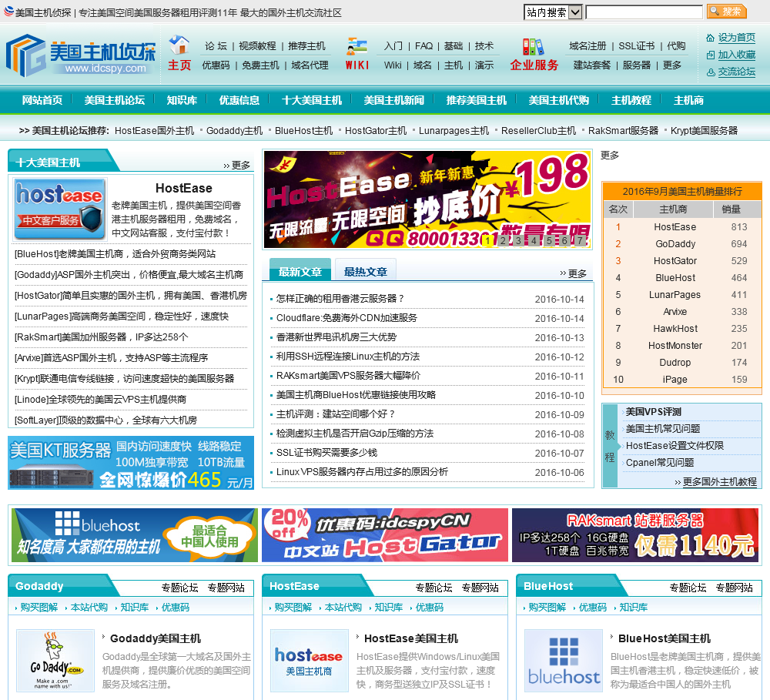Image resolution: width=770 pixels, height=700 pixels.
Task: Click the 美国KT服务器 ad banner
Action: (131, 463)
